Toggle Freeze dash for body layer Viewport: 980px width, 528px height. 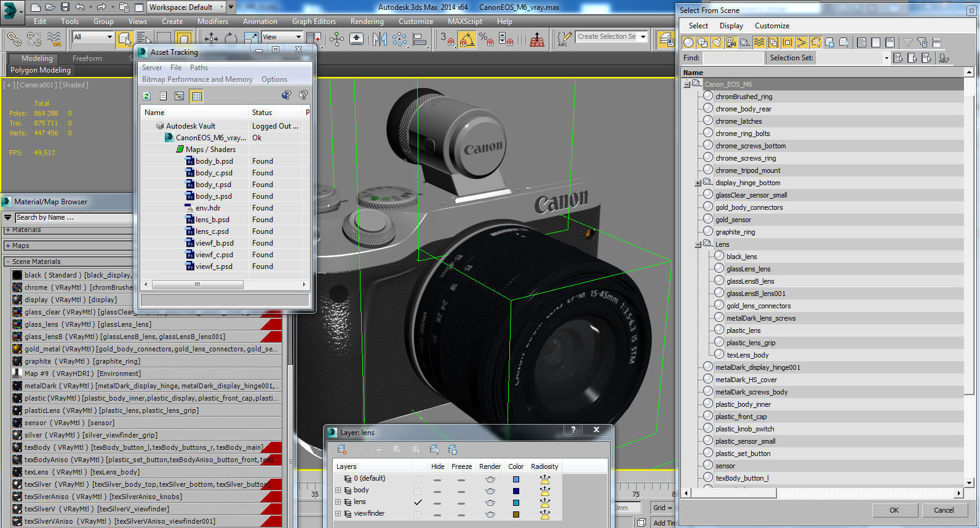[x=461, y=490]
